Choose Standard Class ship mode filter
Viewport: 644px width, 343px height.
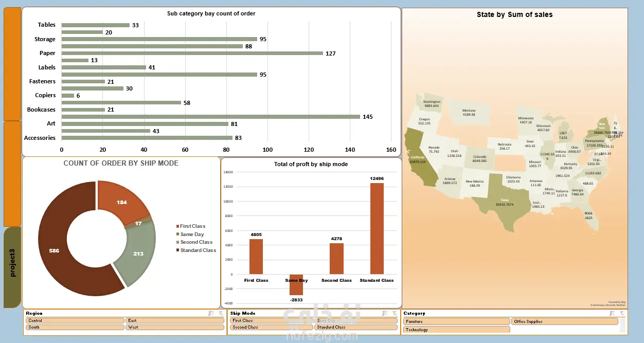(356, 327)
